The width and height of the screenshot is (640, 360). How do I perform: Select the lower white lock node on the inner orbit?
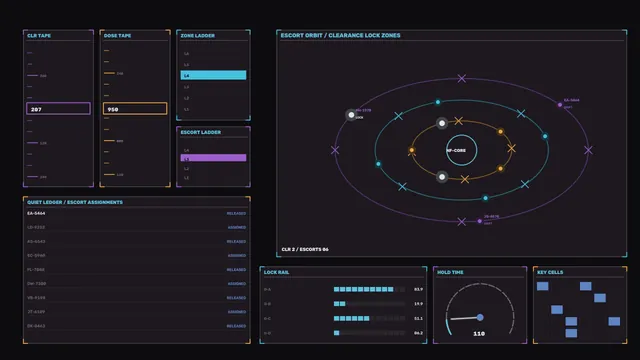pyautogui.click(x=442, y=177)
